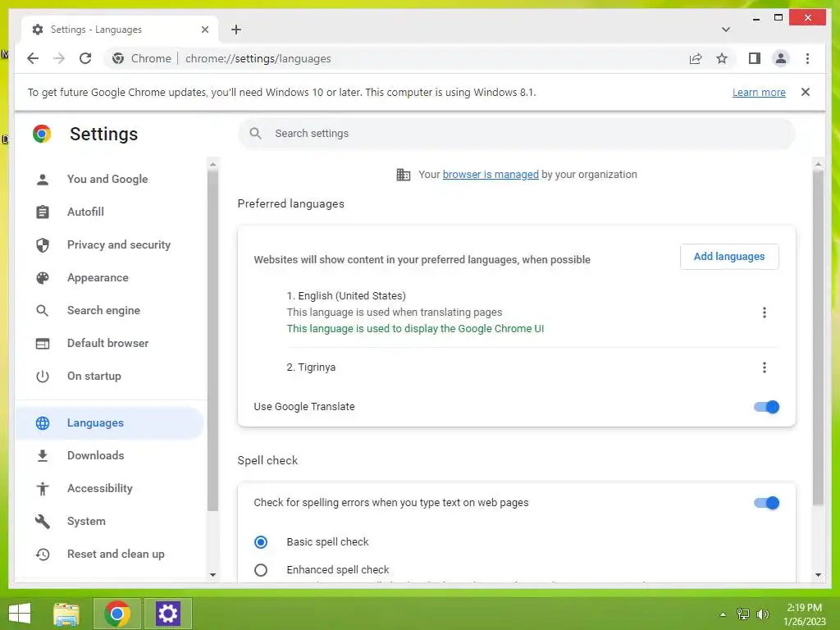Show hidden tray icons arrow

point(723,614)
